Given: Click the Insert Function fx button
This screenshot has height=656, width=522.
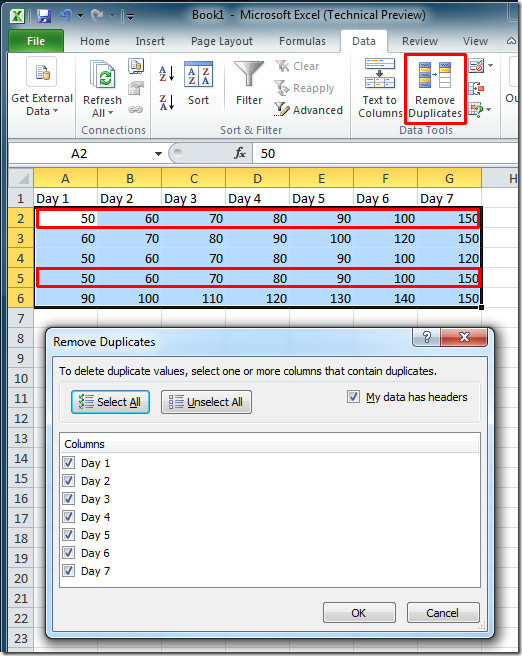Looking at the screenshot, I should tap(240, 154).
